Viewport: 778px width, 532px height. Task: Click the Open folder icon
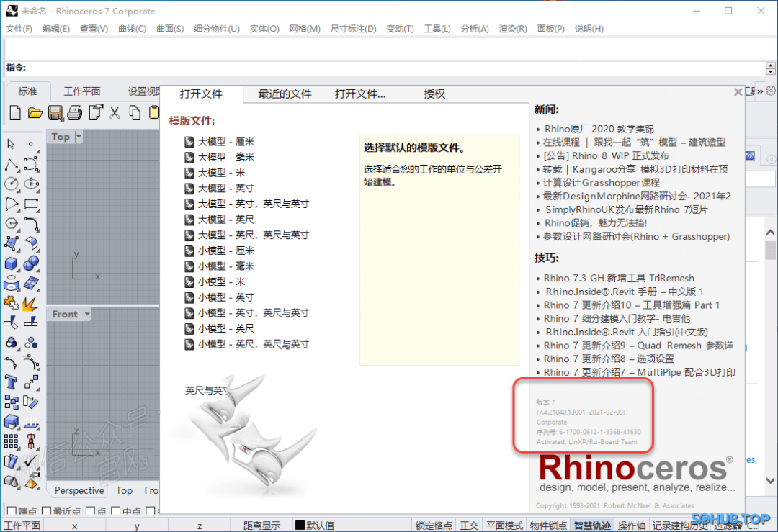click(35, 112)
